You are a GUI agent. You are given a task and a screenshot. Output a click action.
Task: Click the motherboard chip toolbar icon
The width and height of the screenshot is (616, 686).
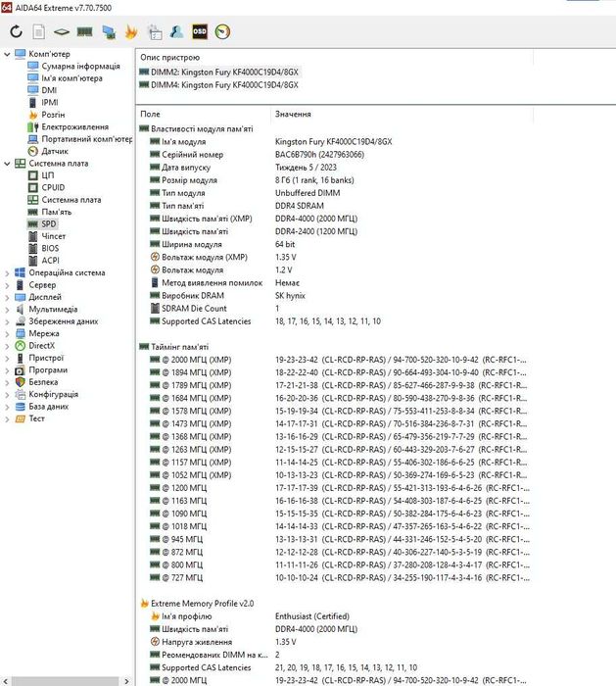(62, 31)
